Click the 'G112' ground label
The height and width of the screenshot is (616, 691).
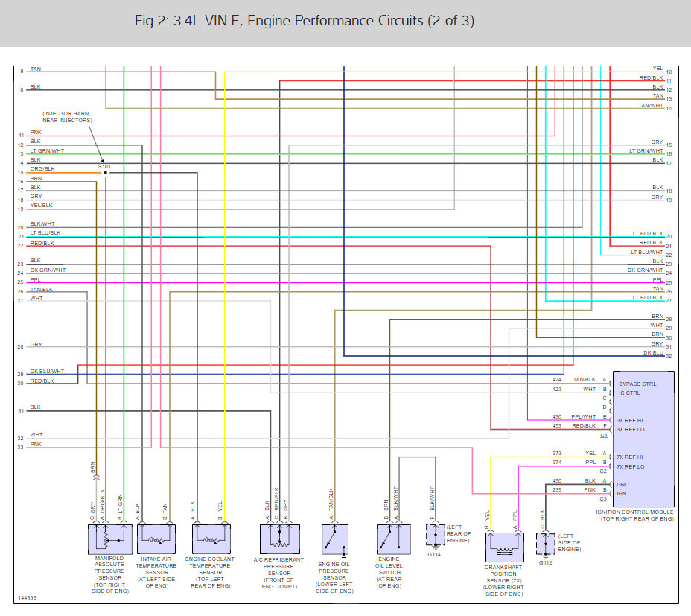(x=546, y=563)
